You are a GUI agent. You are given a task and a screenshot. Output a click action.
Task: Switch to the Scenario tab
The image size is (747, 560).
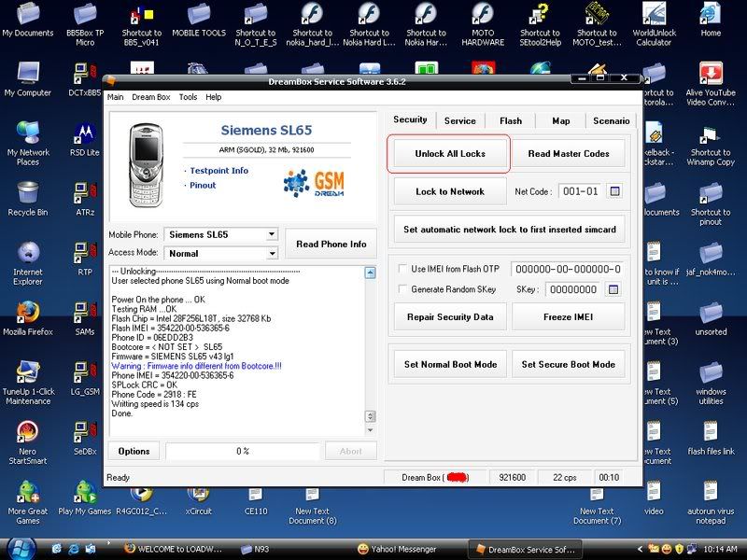612,121
